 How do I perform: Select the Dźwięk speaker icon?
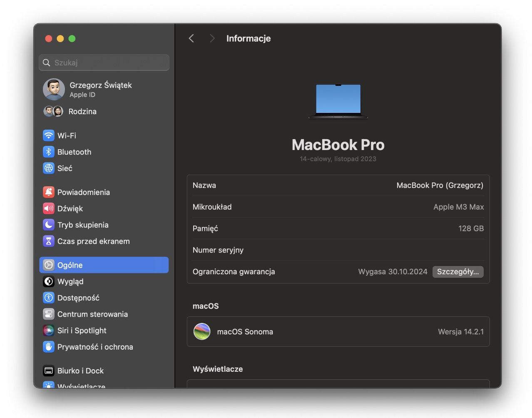pos(49,208)
